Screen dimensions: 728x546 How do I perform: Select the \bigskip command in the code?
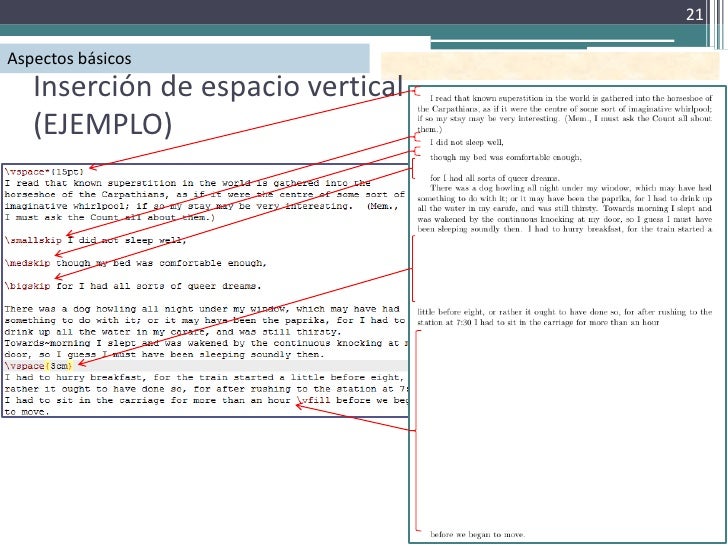tap(27, 286)
